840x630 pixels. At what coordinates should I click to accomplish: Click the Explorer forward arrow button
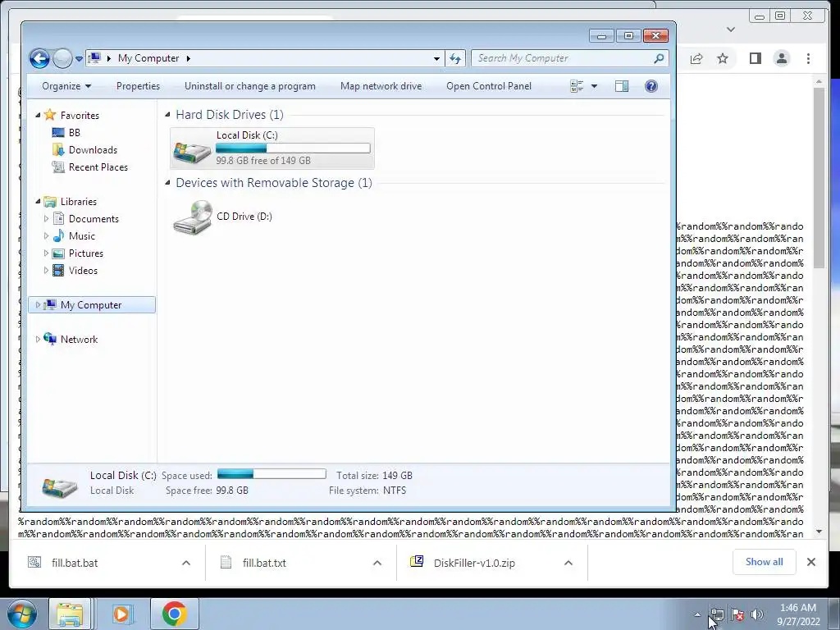[62, 58]
